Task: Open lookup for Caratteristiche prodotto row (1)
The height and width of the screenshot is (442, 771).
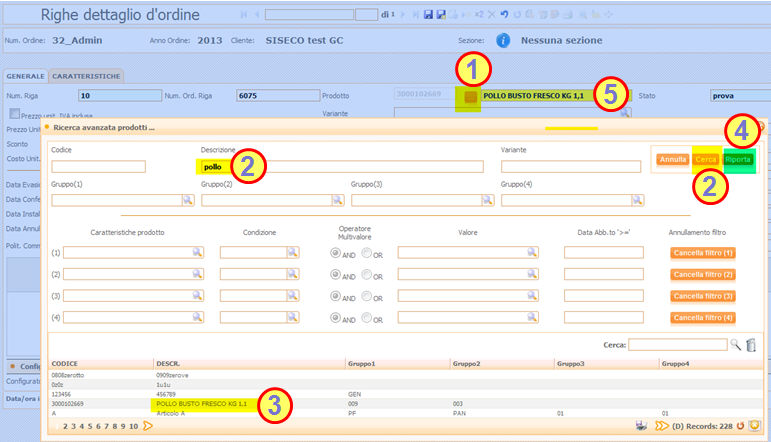Action: tap(197, 253)
